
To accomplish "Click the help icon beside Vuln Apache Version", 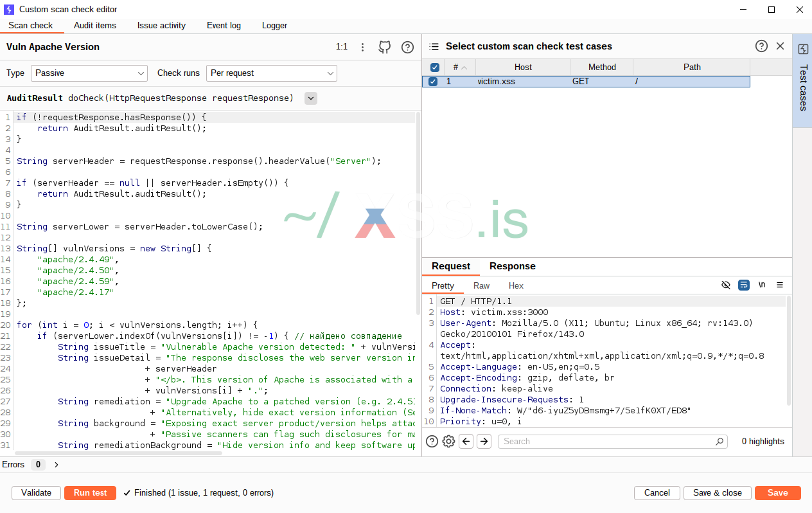I will pos(407,47).
